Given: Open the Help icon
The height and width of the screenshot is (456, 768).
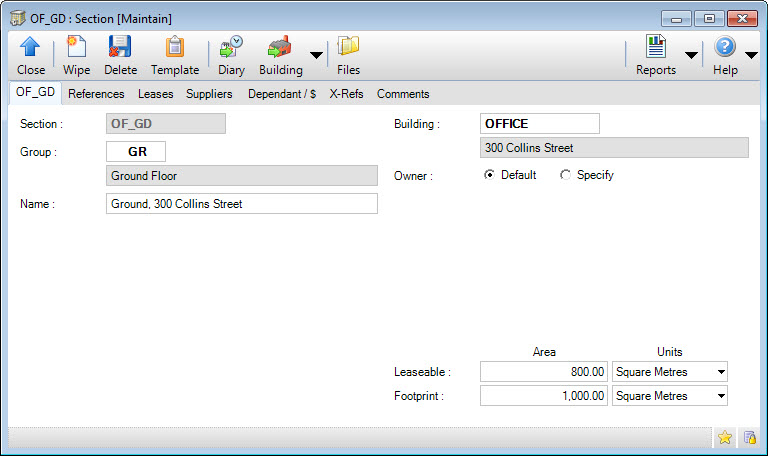Looking at the screenshot, I should coord(725,47).
